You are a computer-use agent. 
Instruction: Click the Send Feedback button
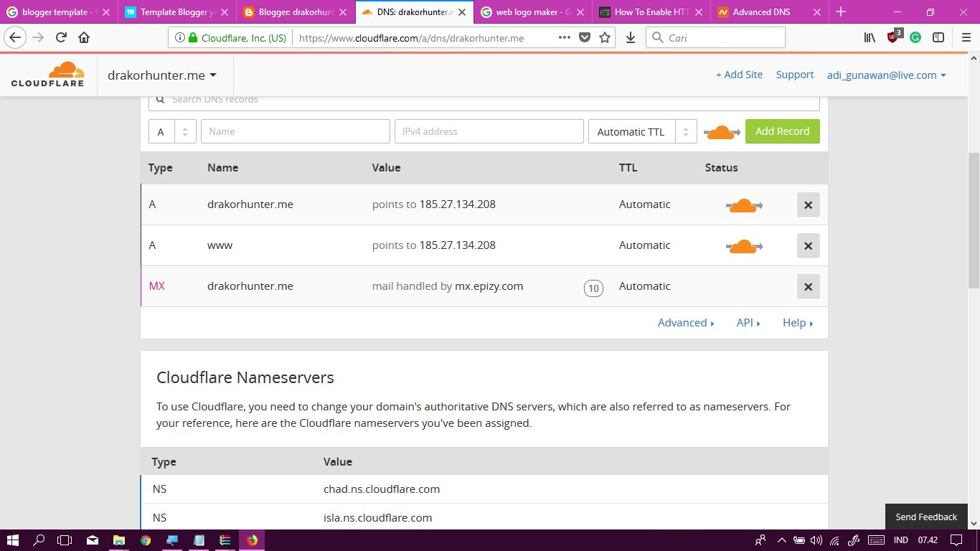click(x=926, y=517)
